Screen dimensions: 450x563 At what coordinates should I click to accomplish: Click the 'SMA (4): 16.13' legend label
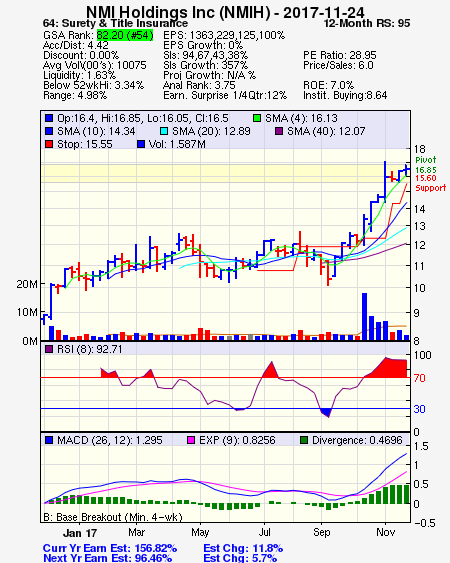[301, 118]
